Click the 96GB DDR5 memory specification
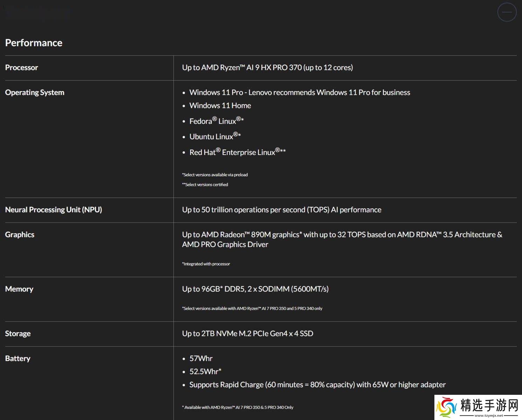Screen dimensions: 522x420 (255, 289)
